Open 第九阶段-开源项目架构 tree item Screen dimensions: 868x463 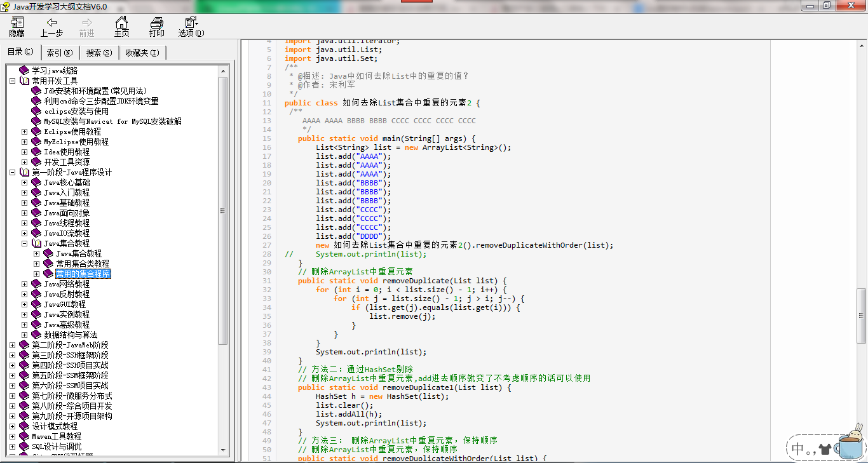[x=72, y=416]
